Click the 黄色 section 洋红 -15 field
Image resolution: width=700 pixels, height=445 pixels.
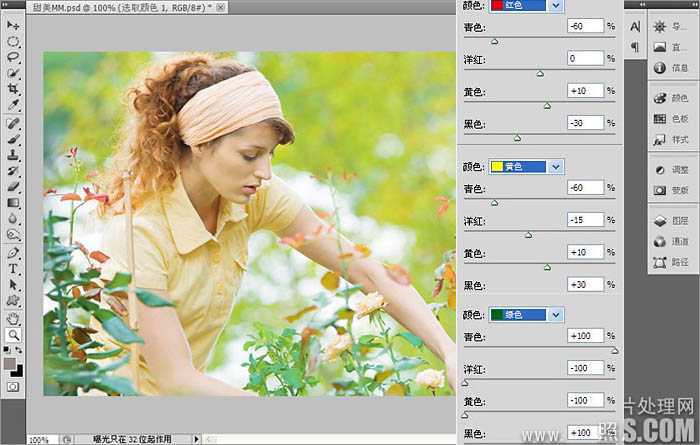(585, 220)
